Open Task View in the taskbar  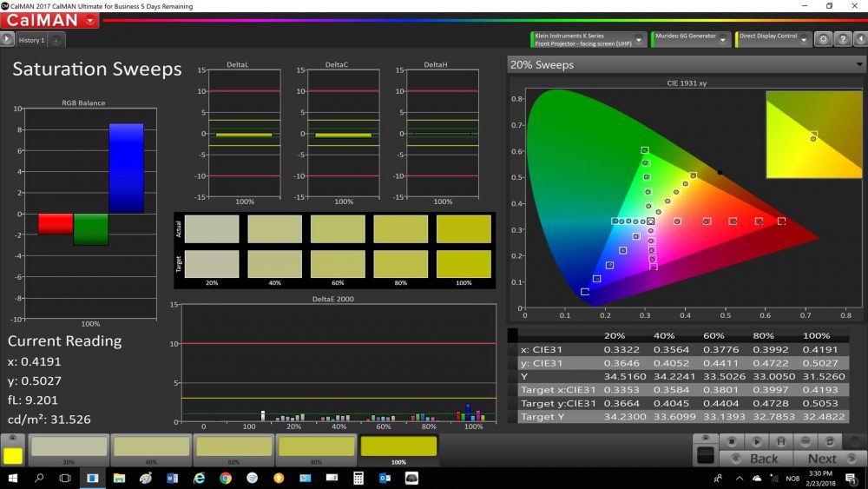point(65,478)
